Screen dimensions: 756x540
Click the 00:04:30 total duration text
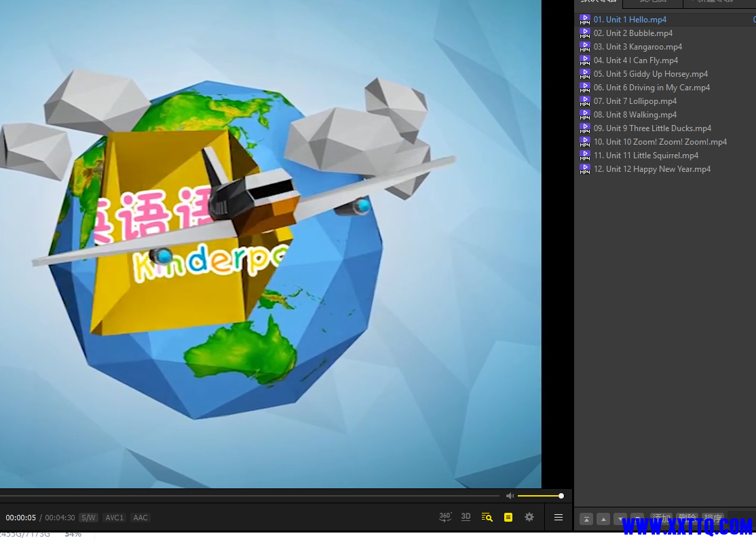click(60, 518)
